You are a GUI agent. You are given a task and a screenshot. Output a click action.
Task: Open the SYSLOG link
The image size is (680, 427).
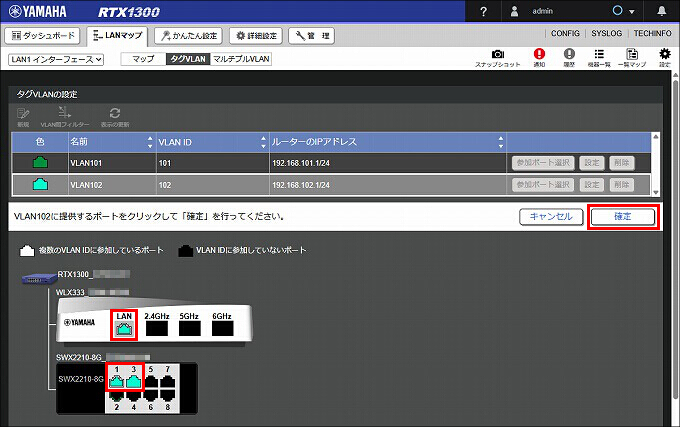tap(606, 33)
